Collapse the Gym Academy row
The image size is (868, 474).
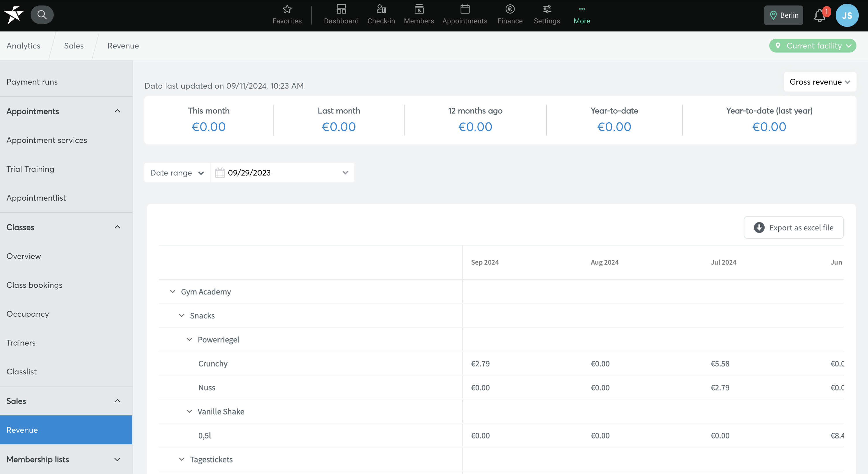pos(172,291)
